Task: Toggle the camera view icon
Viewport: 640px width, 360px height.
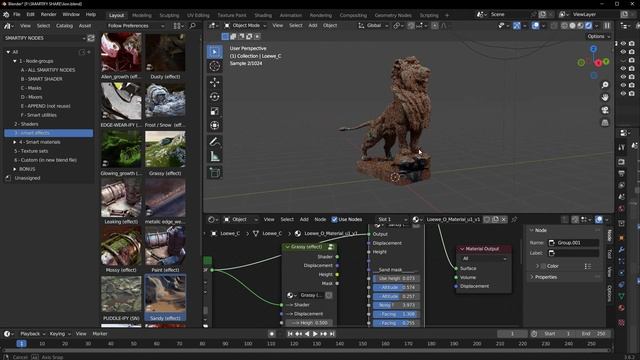Action: click(605, 110)
